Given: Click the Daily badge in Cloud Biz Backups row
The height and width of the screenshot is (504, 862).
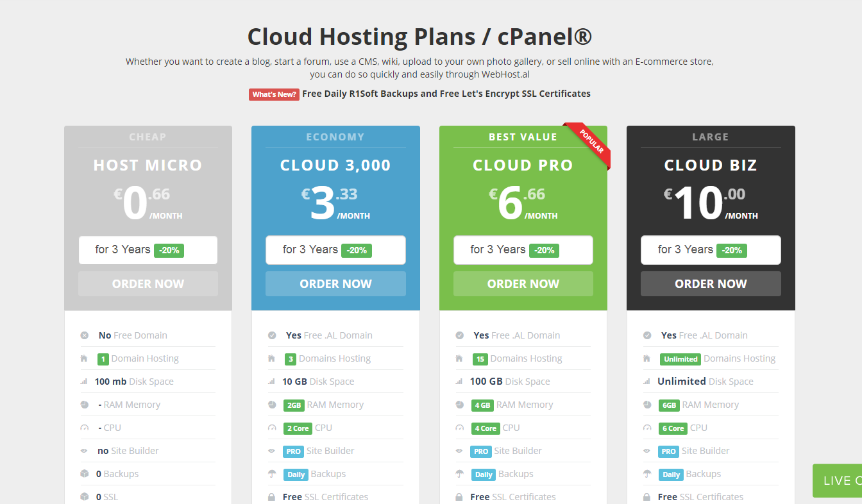Looking at the screenshot, I should (x=671, y=475).
